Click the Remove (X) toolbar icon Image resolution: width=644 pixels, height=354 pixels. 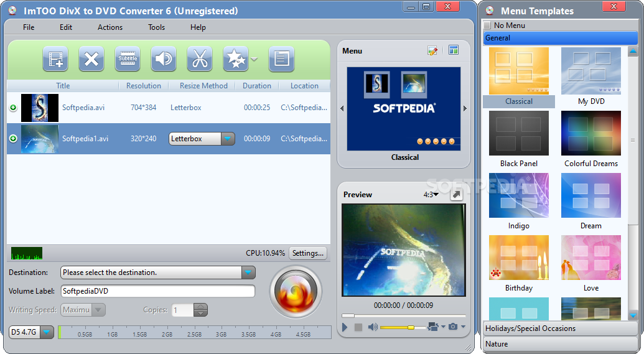click(91, 58)
